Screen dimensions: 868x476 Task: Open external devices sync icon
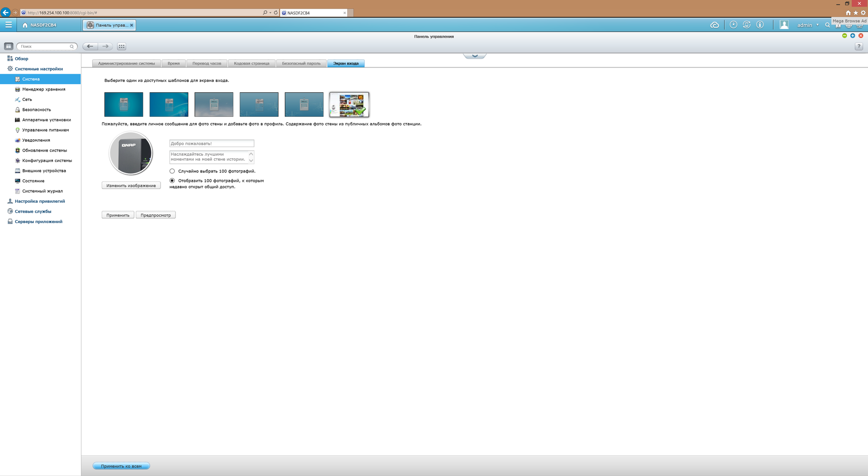tap(746, 25)
